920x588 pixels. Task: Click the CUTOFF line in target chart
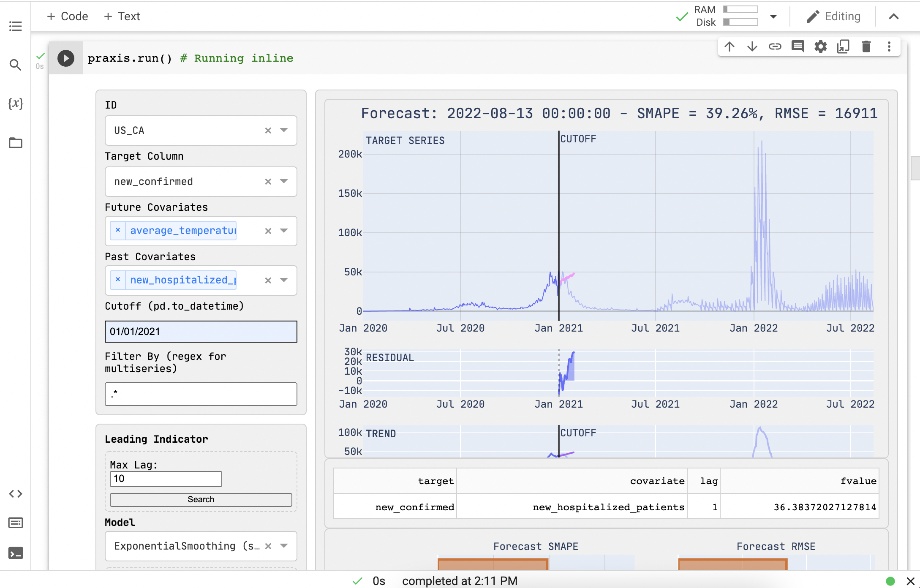[x=558, y=226]
